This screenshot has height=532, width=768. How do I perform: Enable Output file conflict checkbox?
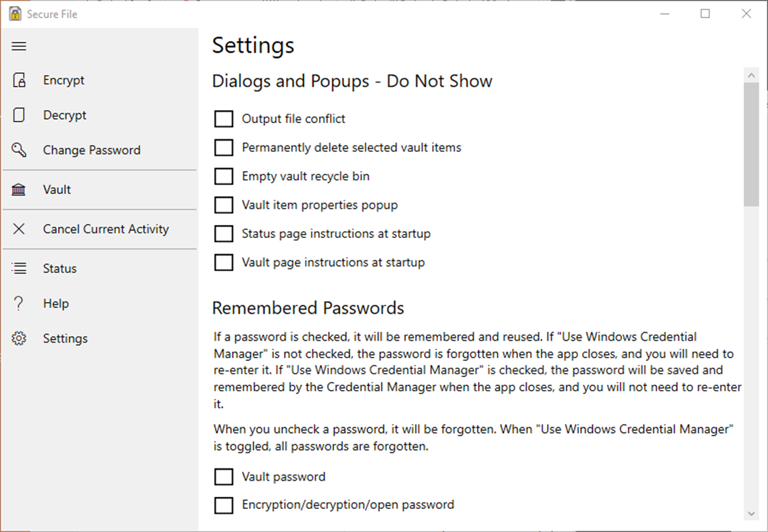[224, 119]
